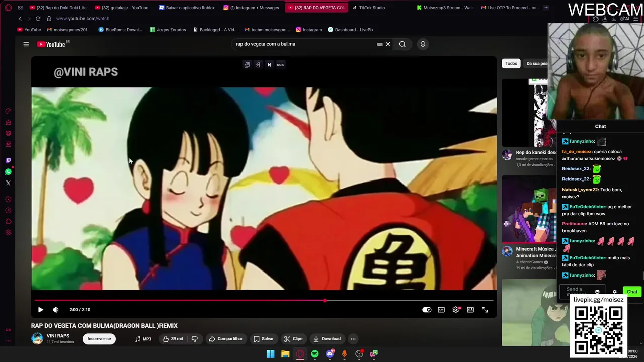Open Minecraft Música Animation recommended thumbnail
The height and width of the screenshot is (362, 644).
(529, 209)
